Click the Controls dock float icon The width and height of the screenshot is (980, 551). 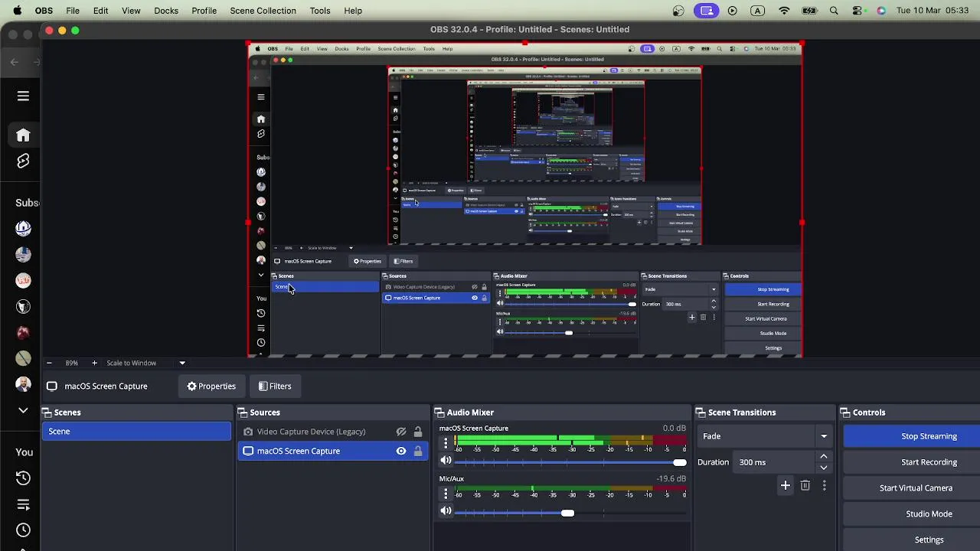click(x=845, y=412)
